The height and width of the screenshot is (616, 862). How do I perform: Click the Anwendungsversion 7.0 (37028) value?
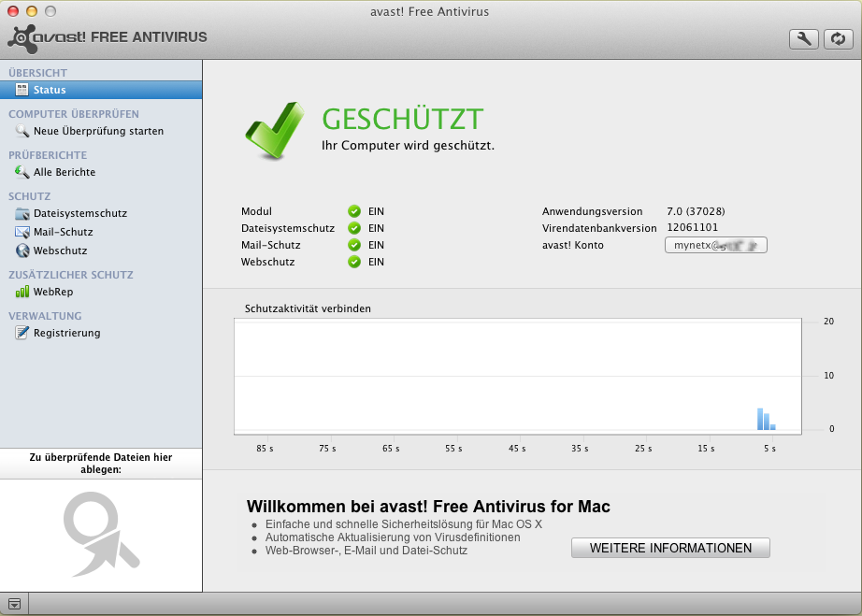coord(696,211)
